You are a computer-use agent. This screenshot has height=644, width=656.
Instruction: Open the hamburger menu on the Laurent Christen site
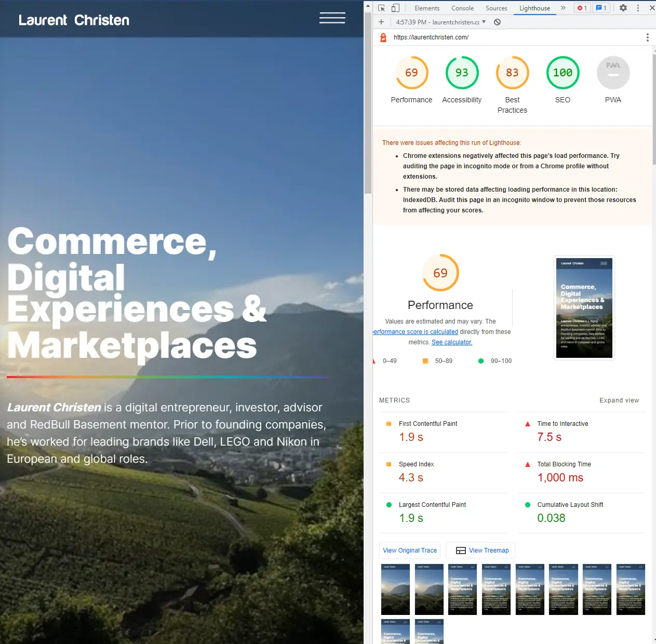[x=332, y=18]
